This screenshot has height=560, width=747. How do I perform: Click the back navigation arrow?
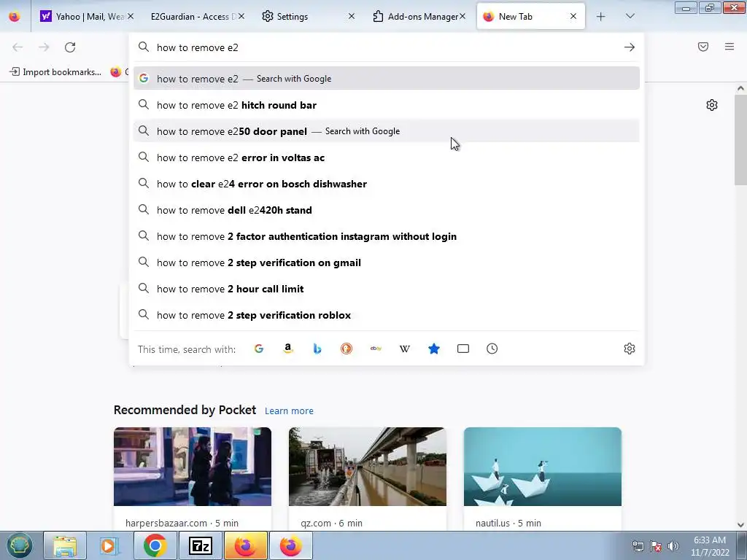(x=18, y=47)
